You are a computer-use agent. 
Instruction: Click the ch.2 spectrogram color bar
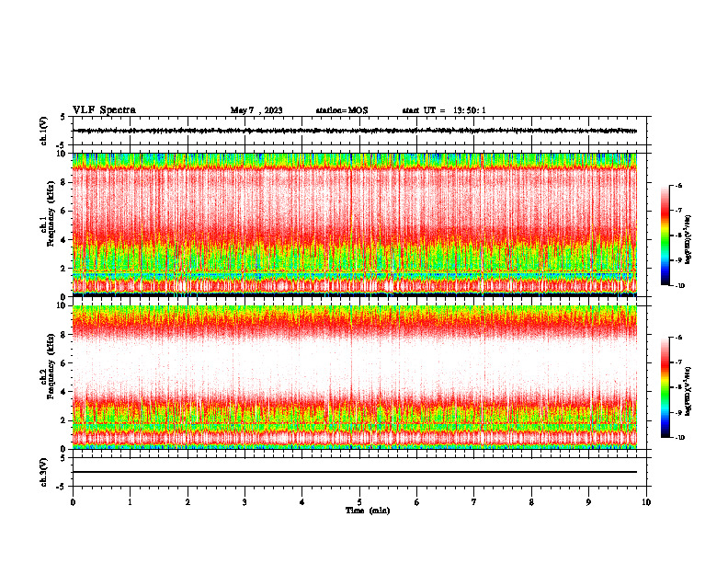tap(665, 387)
